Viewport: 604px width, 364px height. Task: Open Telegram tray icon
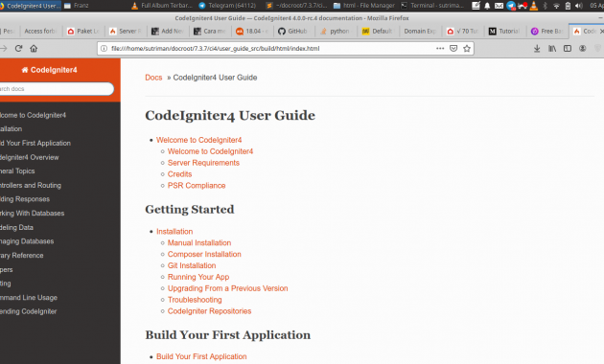pos(511,6)
